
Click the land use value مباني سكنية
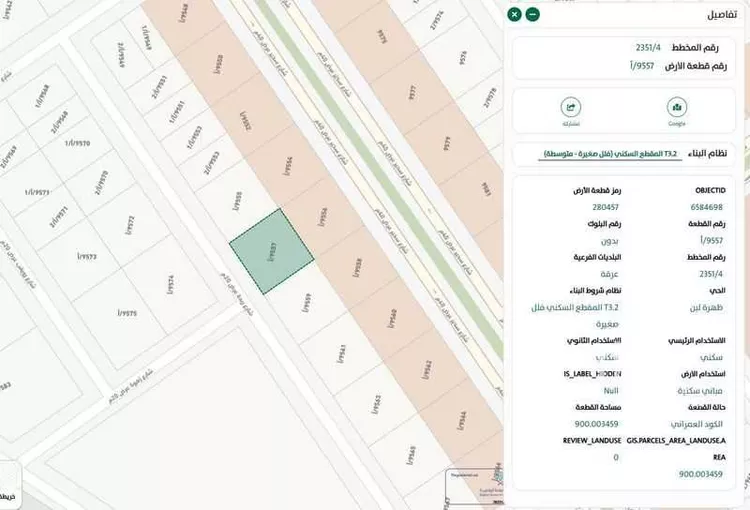700,391
